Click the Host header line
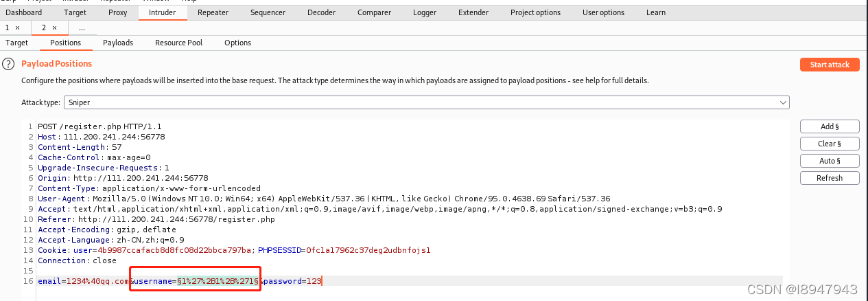Viewport: 868px width, 301px height. pyautogui.click(x=102, y=137)
